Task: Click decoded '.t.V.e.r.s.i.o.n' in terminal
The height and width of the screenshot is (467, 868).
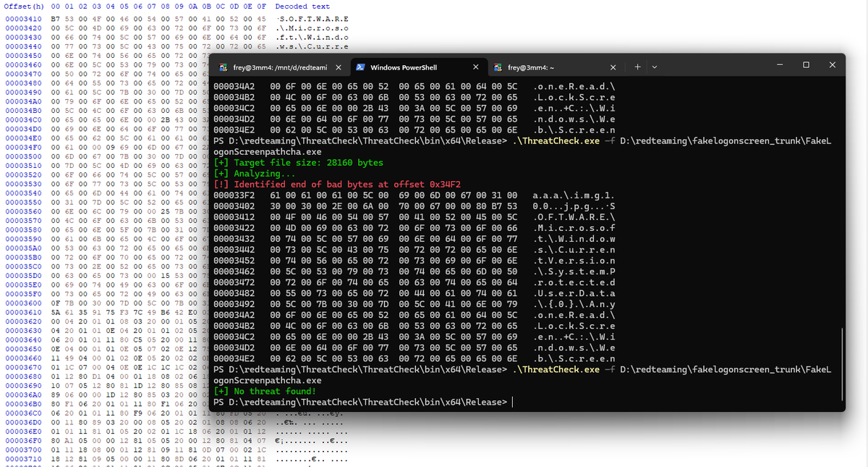Action: [574, 261]
